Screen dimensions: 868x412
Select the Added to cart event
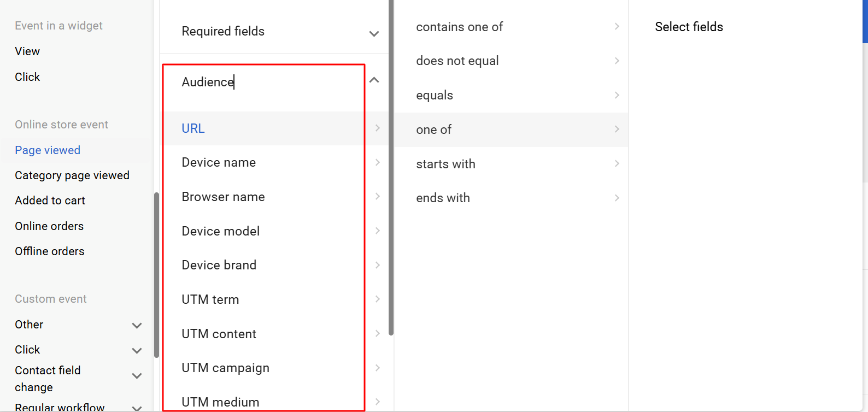tap(50, 201)
